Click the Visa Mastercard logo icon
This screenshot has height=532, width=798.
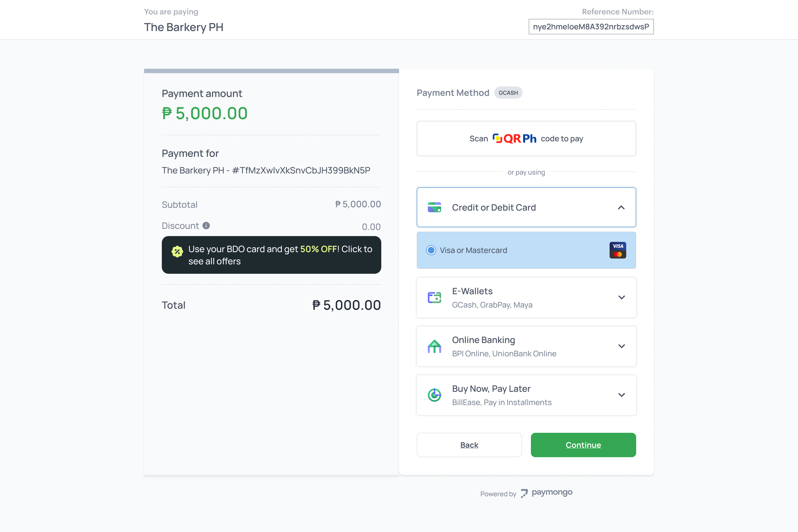coord(618,250)
